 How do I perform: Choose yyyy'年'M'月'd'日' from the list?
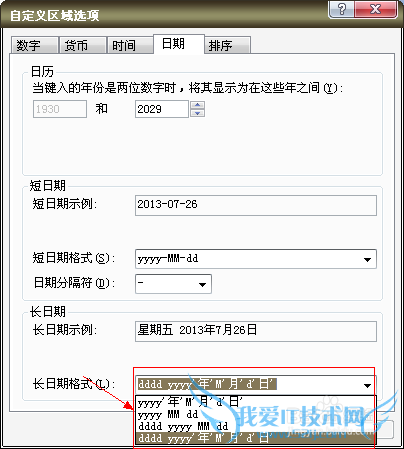point(256,402)
